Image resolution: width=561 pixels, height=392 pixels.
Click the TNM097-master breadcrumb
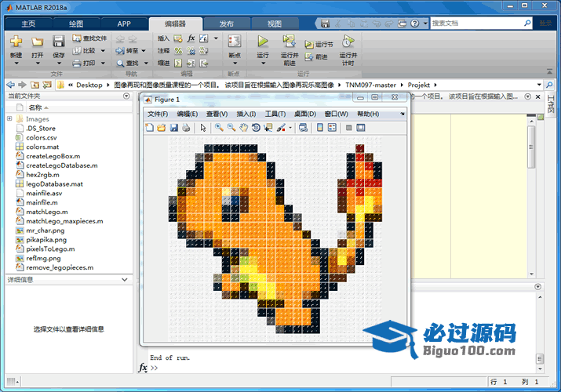[x=370, y=85]
